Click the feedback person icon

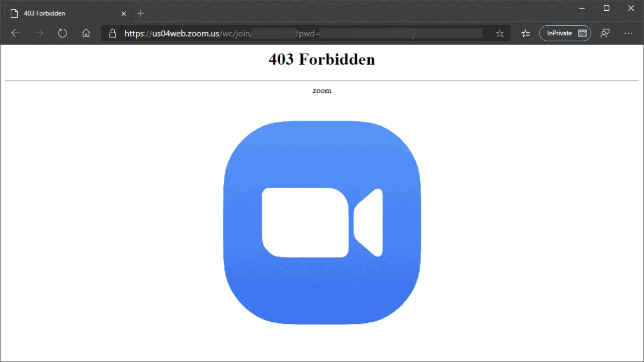point(605,33)
